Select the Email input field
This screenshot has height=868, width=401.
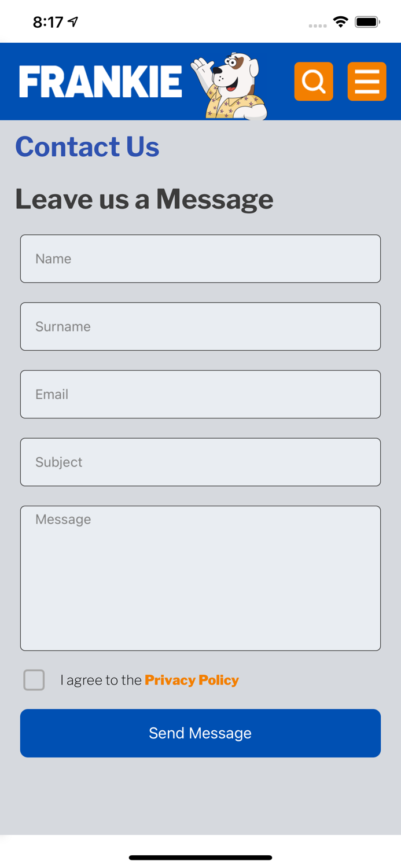(200, 394)
